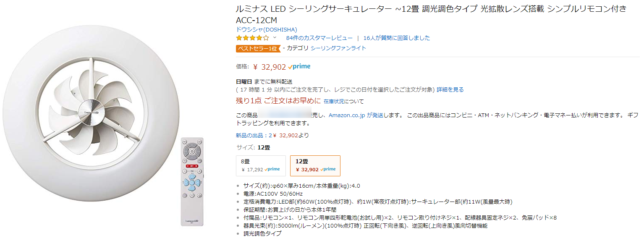Open the 84件のカスタマーレビュー link

click(319, 38)
